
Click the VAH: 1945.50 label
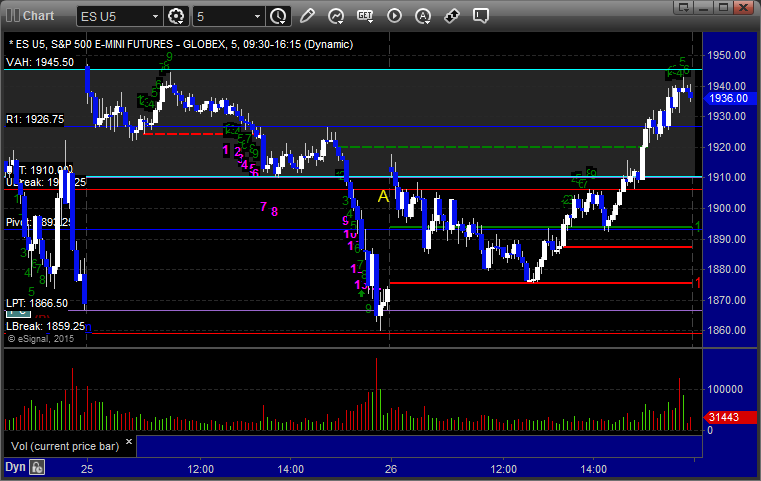(40, 62)
